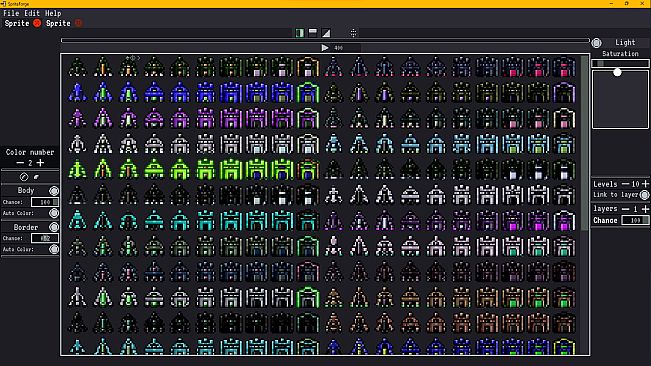Select the first cyan sprite in the teal row
Viewport: 651px width, 366px height.
tap(77, 220)
